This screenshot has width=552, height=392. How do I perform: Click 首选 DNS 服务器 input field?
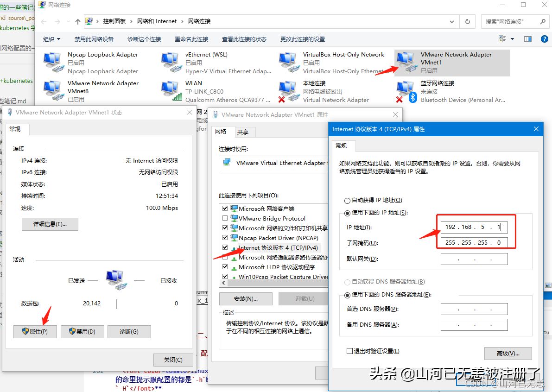click(x=474, y=309)
